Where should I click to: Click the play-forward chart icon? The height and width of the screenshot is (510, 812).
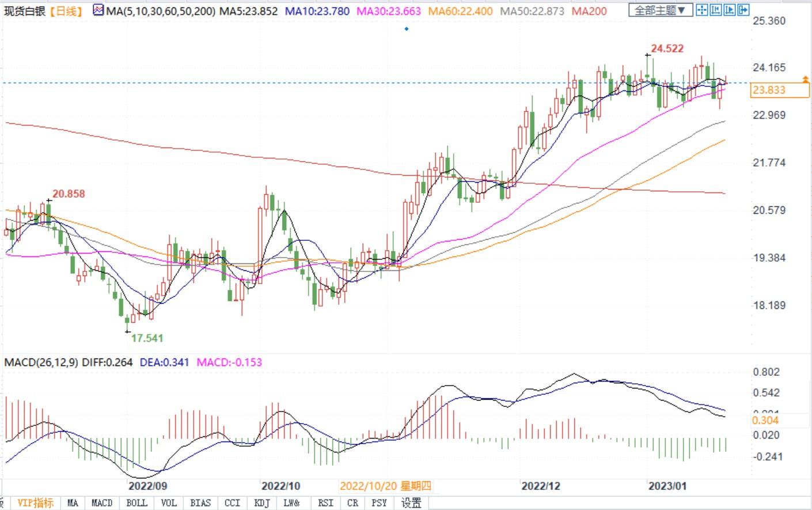point(729,10)
